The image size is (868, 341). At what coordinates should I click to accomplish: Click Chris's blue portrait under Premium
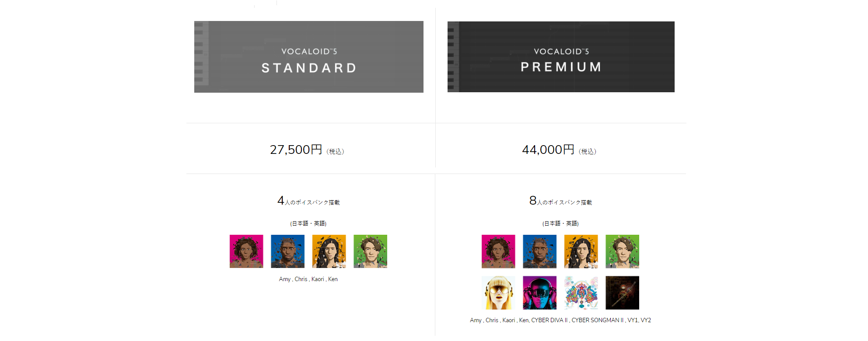click(x=539, y=251)
